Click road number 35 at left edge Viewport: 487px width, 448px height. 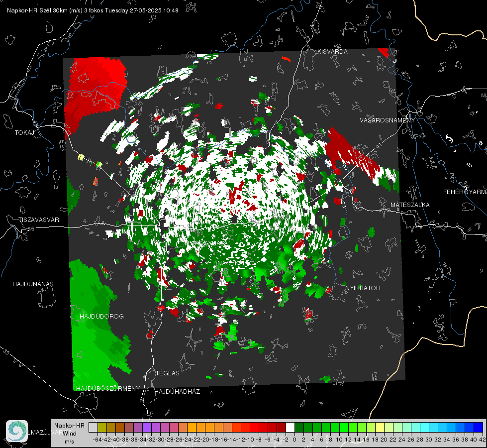click(x=6, y=352)
